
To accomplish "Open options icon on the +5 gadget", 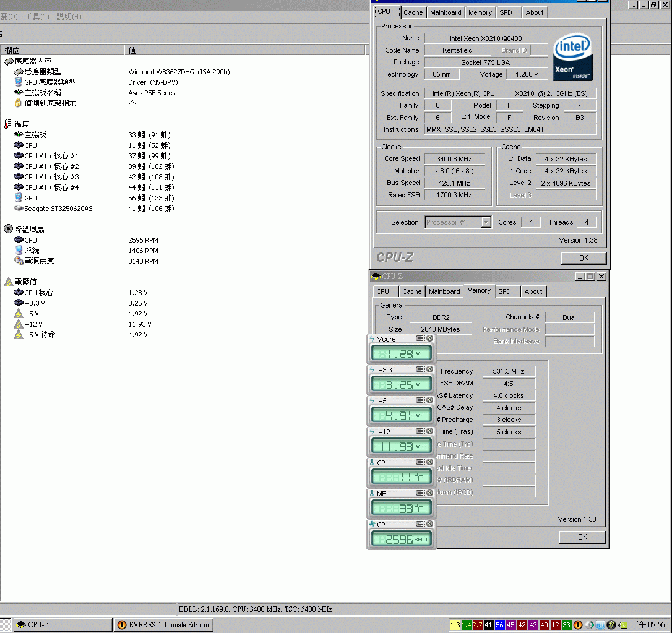I will pos(420,400).
